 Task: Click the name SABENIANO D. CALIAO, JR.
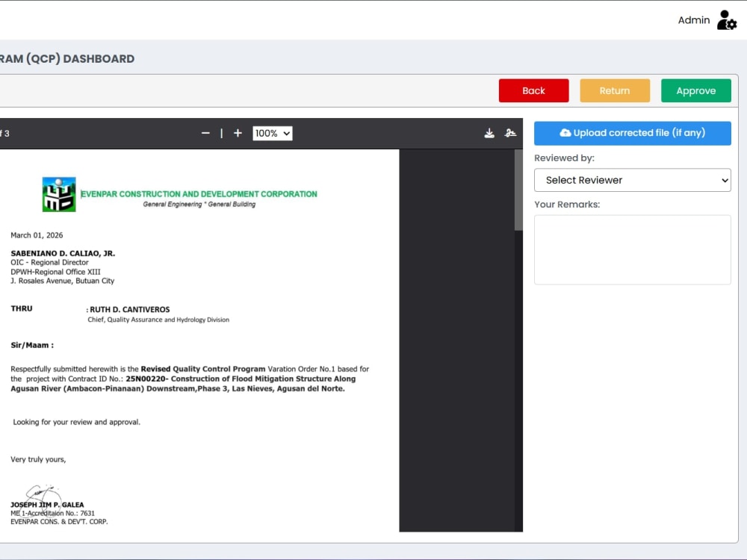point(63,253)
